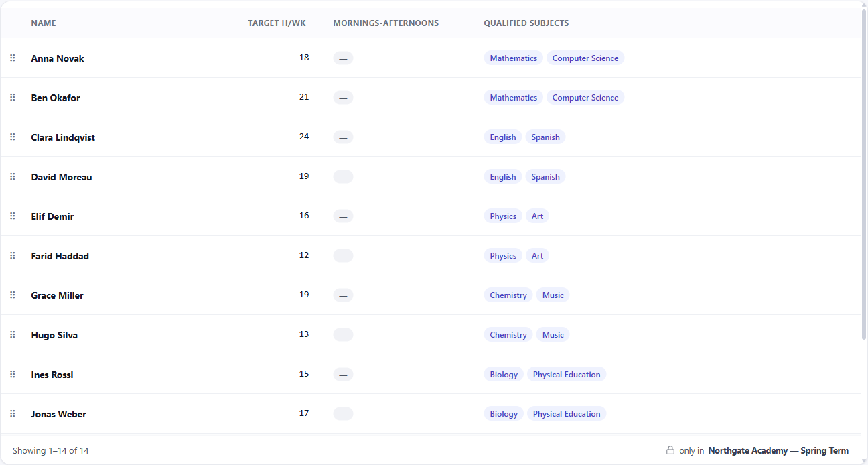Select the name Ines Rossi
Image resolution: width=868 pixels, height=465 pixels.
tap(52, 375)
